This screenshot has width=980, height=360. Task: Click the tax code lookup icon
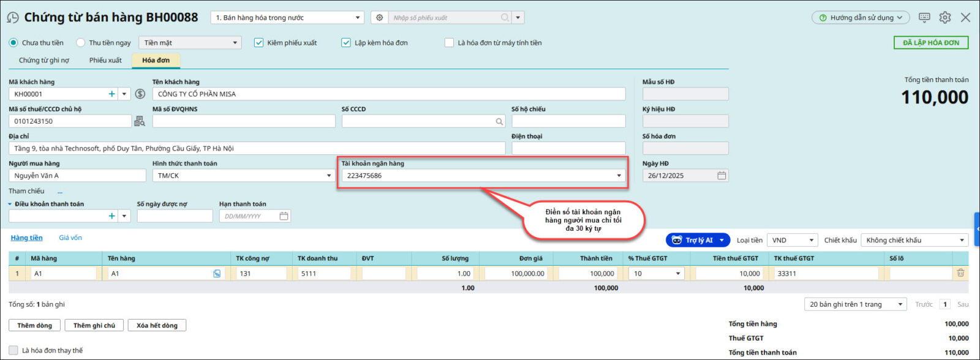click(140, 121)
